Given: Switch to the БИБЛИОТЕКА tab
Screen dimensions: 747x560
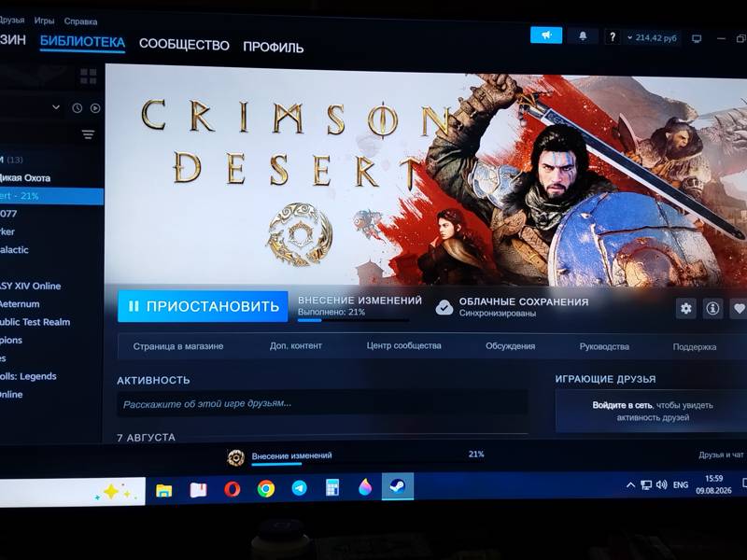Looking at the screenshot, I should (82, 42).
